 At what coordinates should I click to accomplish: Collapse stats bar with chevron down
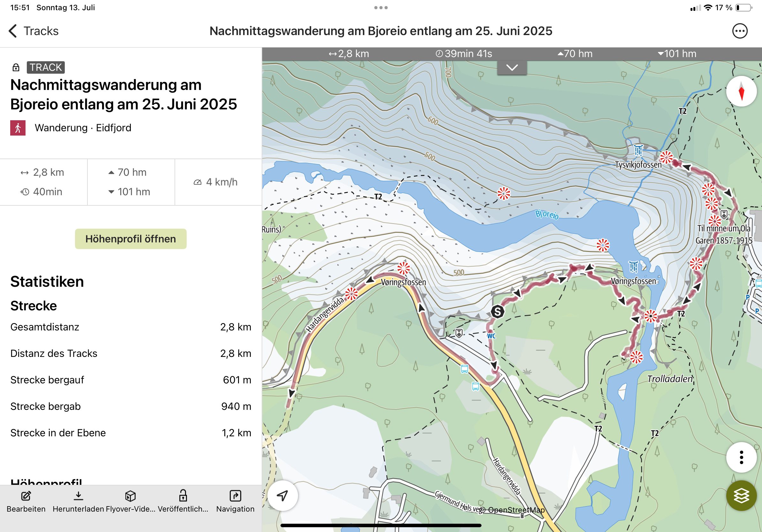(x=512, y=68)
